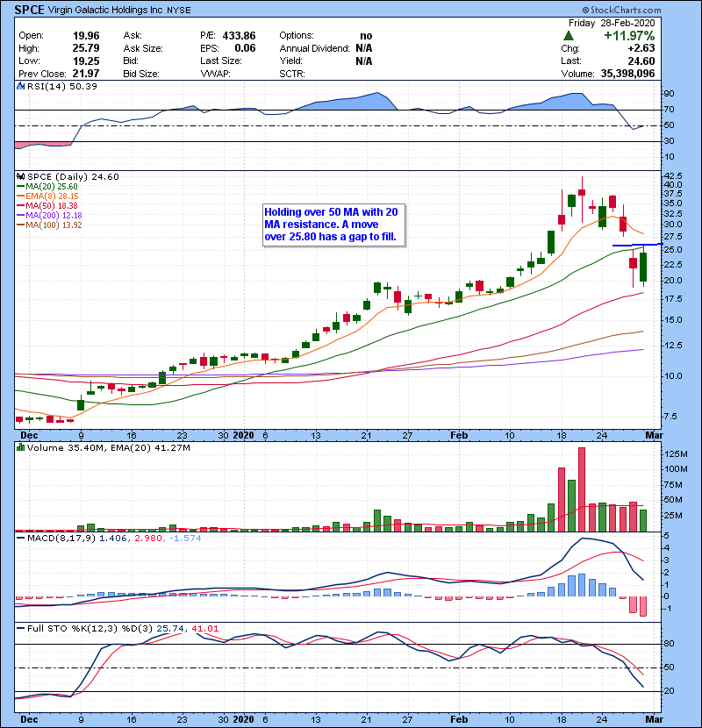Click the MA(200) 12.18 legend entry
Screen dimensions: 702x728
pos(49,216)
